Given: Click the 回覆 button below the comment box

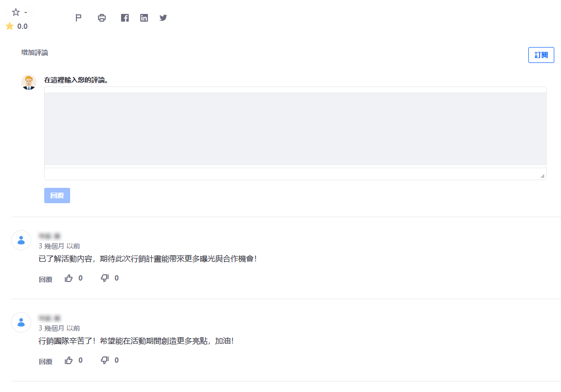Looking at the screenshot, I should (x=57, y=195).
